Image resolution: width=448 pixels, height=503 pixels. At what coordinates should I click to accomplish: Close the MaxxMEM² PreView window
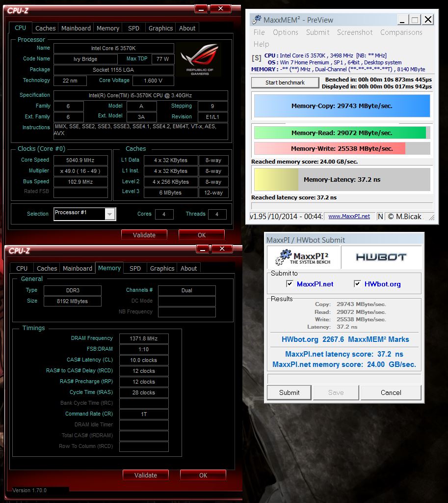(x=428, y=20)
